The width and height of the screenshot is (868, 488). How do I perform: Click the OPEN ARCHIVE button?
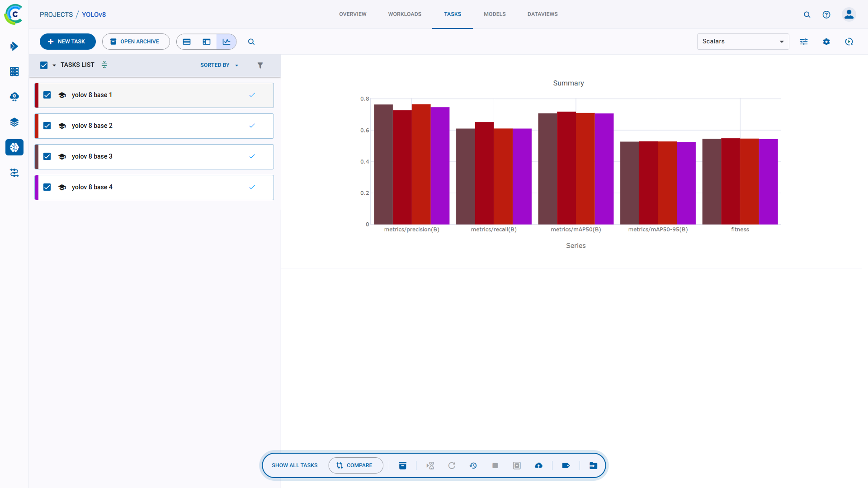136,42
